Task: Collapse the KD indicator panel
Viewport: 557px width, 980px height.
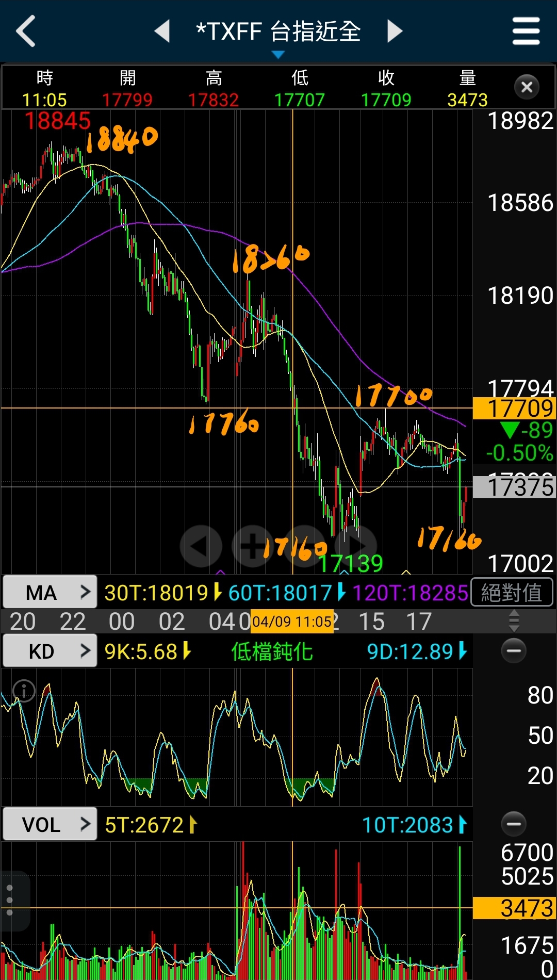Action: [514, 651]
